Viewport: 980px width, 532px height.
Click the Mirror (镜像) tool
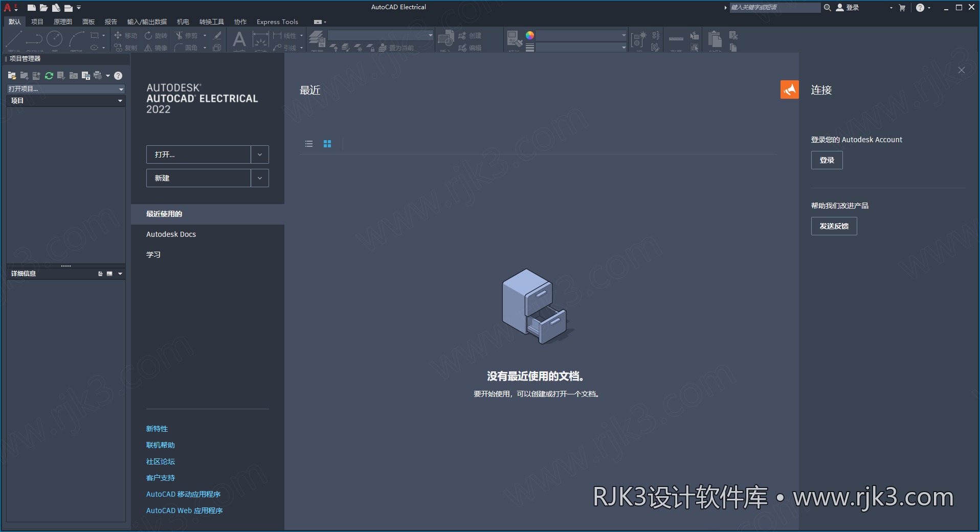click(x=156, y=48)
